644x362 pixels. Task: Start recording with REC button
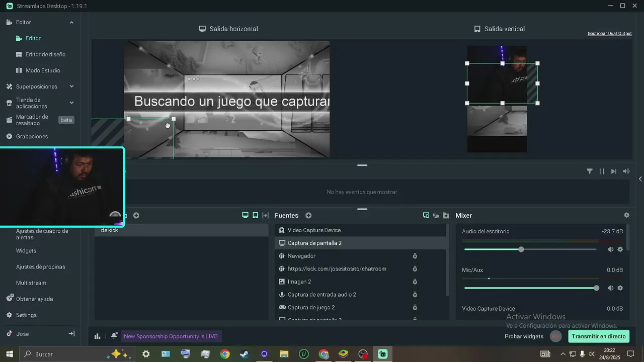(555, 336)
